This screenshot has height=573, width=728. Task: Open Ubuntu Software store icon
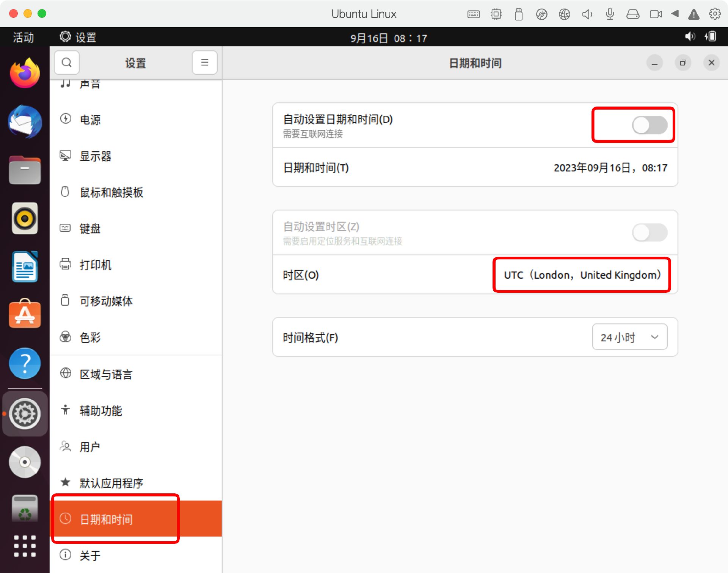[25, 314]
